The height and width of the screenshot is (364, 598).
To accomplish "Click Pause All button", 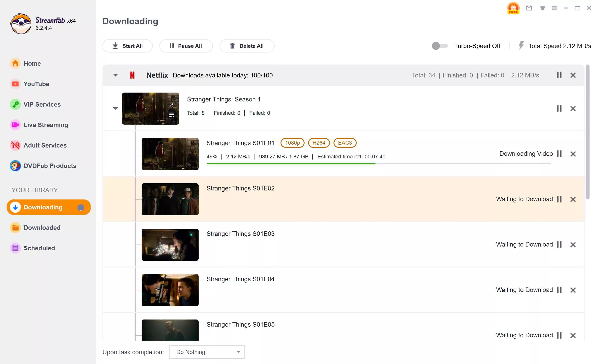I will click(x=186, y=46).
